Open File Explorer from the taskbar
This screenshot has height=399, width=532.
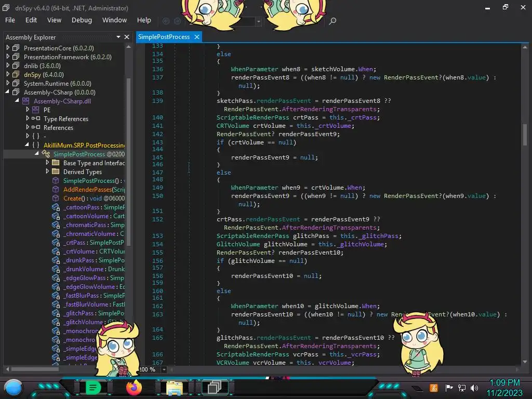point(175,388)
